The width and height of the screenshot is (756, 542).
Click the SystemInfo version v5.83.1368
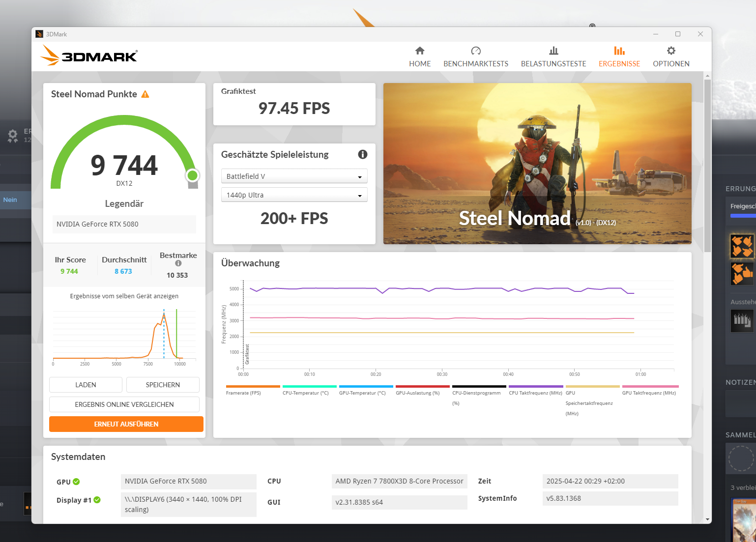[611, 498]
